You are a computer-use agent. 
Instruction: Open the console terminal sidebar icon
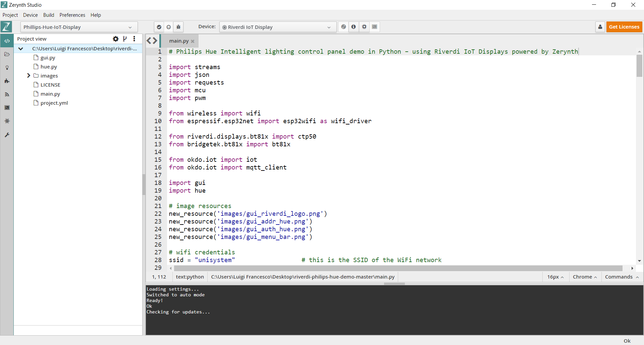pos(7,108)
